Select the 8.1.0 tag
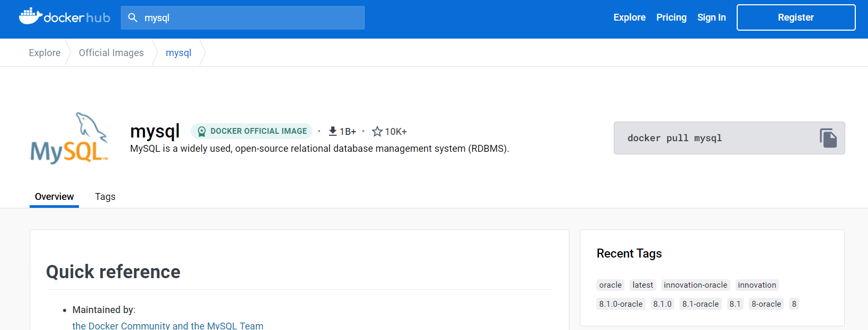The width and height of the screenshot is (868, 330). [x=662, y=304]
